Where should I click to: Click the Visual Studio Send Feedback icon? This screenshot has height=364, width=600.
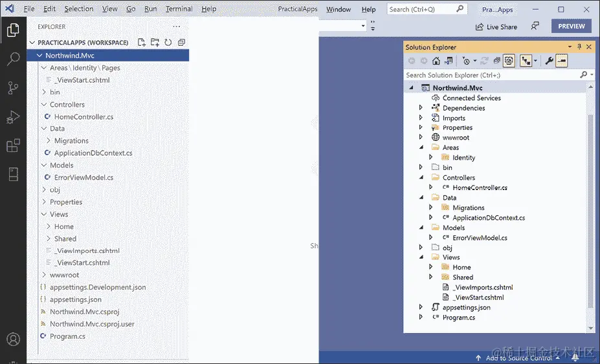click(535, 27)
